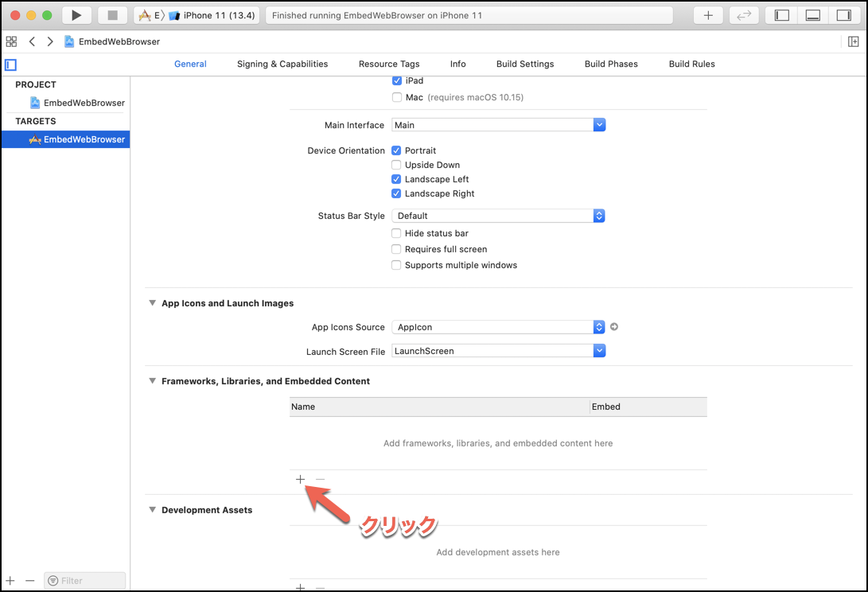
Task: Click the Main Interface text field
Action: 492,125
